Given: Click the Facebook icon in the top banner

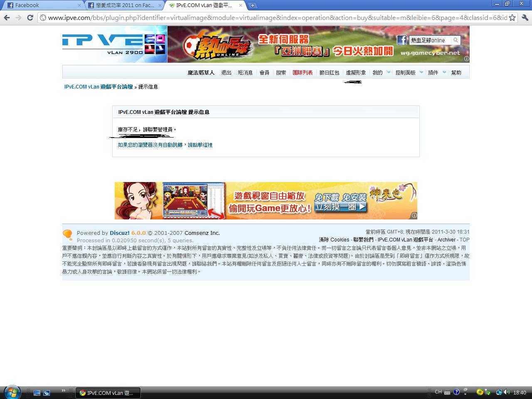Looking at the screenshot, I should 401,40.
